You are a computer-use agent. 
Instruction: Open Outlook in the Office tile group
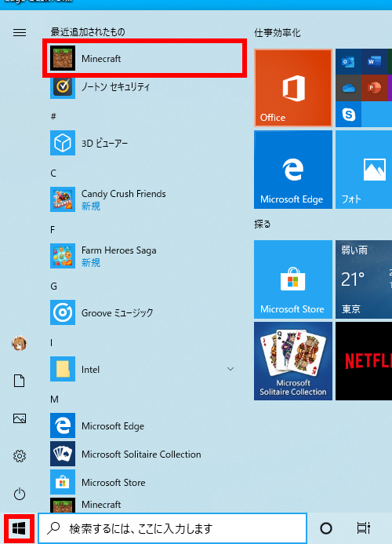point(348,62)
